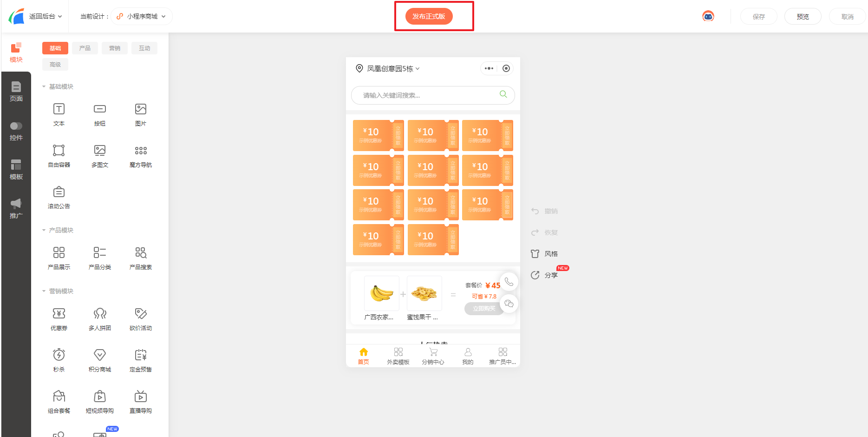This screenshot has width=868, height=437.
Task: Switch to the 产品 tab
Action: (85, 48)
